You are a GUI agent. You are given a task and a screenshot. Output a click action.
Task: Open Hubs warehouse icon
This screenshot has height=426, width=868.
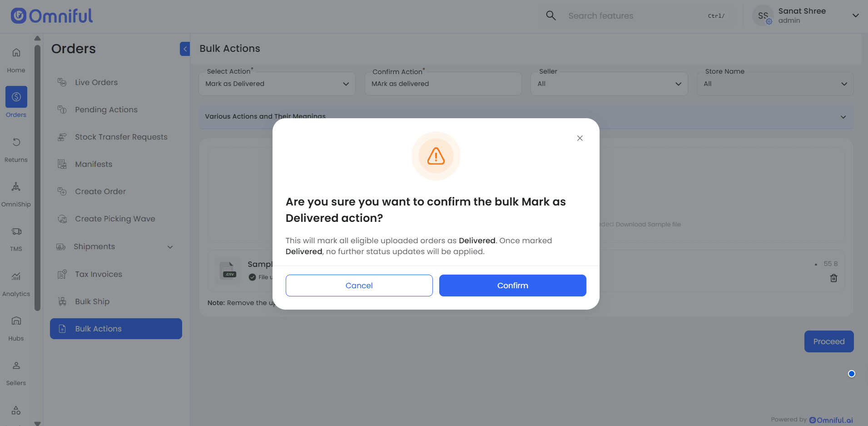coord(16,321)
